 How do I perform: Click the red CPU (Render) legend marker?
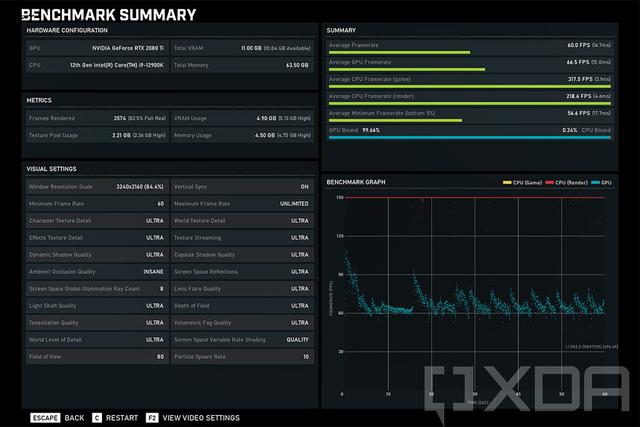click(549, 183)
